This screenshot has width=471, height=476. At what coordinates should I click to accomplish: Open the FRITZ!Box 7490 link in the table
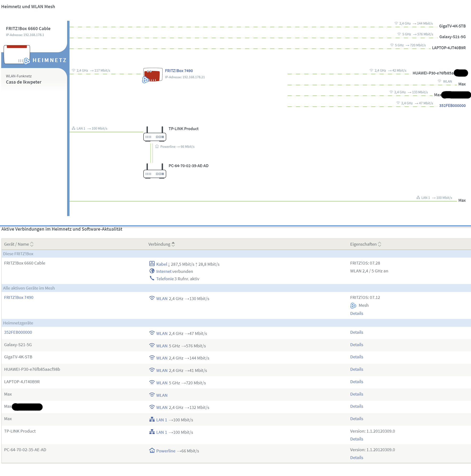[19, 297]
